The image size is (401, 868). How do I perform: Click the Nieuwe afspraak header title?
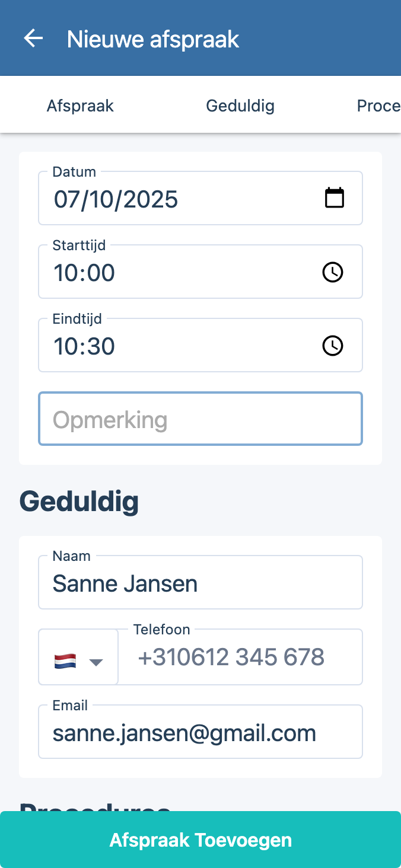(x=153, y=39)
